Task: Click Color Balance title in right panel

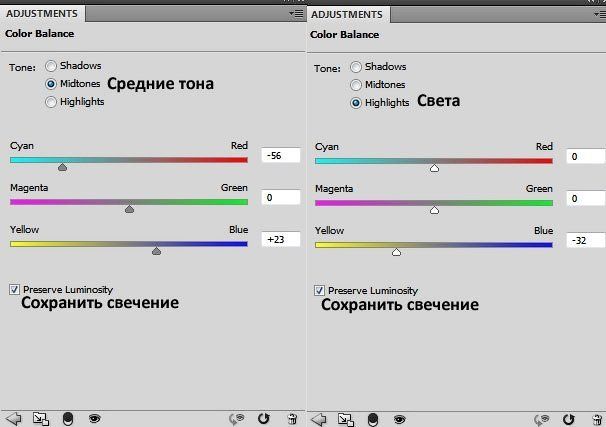Action: click(344, 35)
